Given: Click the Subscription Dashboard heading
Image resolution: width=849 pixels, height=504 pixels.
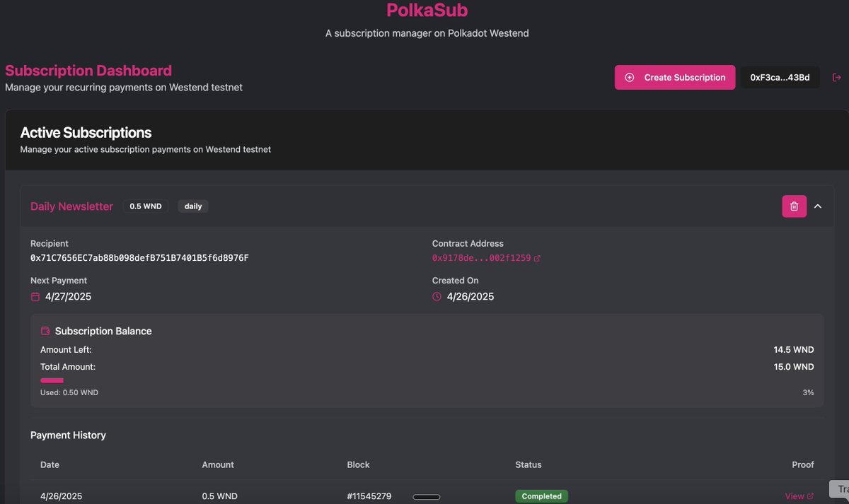Looking at the screenshot, I should 88,71.
